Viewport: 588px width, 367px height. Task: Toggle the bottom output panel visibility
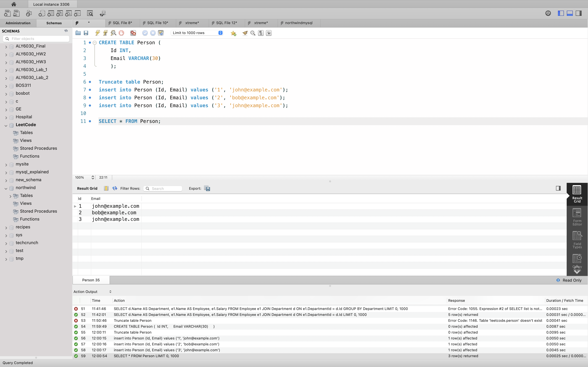pos(570,13)
